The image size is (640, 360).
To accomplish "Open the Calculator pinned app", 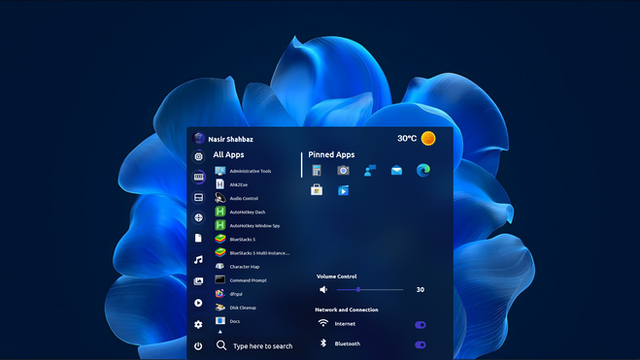I will pos(316,170).
